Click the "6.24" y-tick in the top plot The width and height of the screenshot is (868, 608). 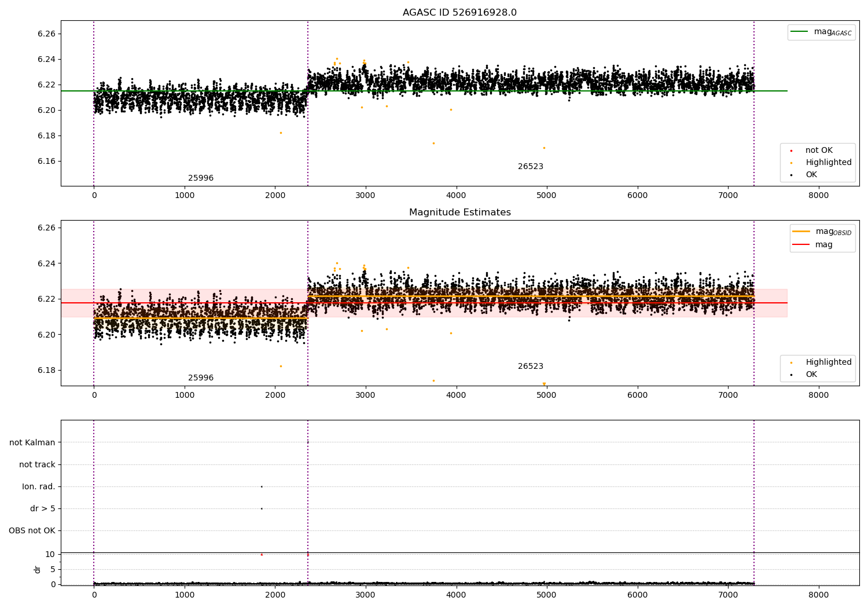[x=46, y=60]
